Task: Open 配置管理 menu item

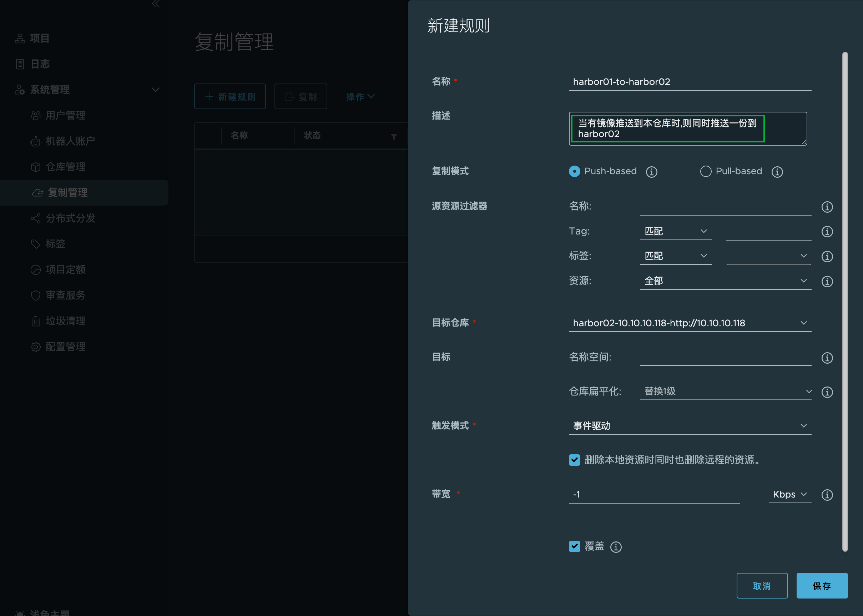Action: 66,347
